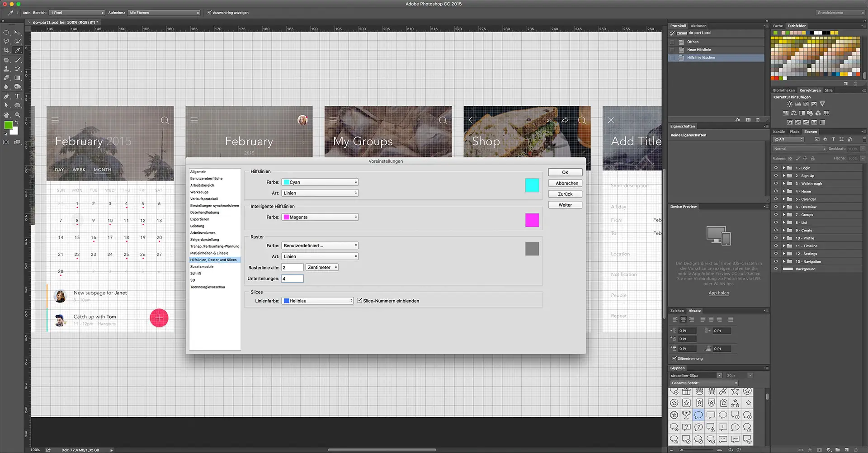Select the Clone Stamp tool
Viewport: 868px width, 453px height.
click(x=6, y=69)
